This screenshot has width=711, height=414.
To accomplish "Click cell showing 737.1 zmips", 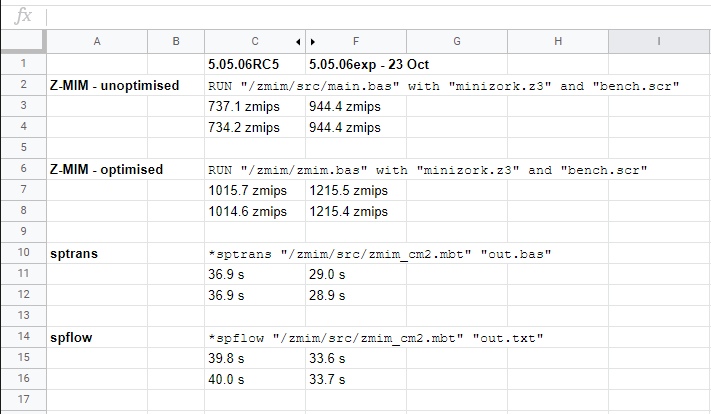I will [x=255, y=106].
